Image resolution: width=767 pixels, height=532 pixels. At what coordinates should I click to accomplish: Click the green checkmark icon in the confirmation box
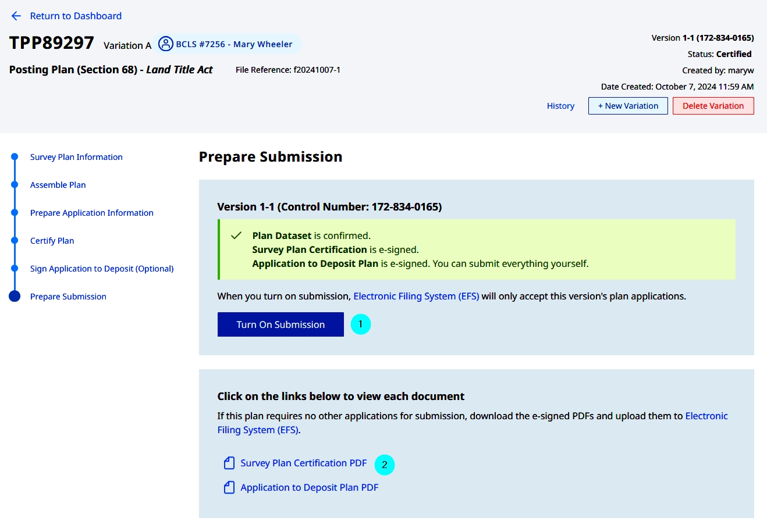236,235
